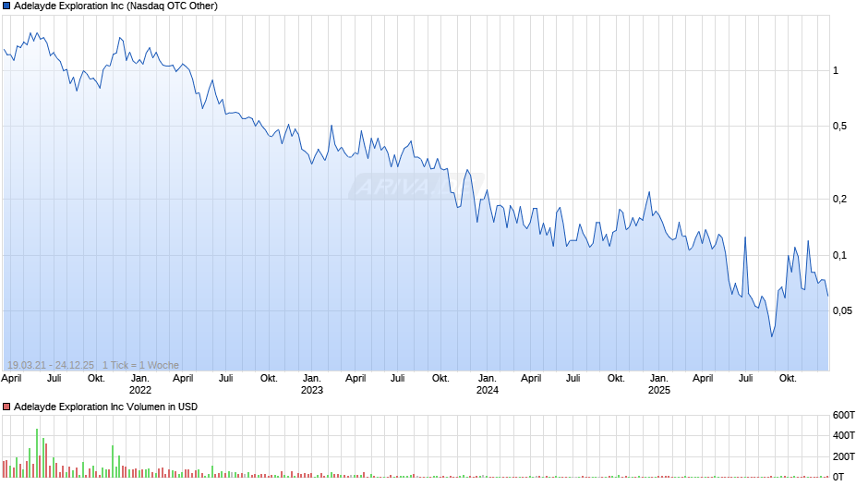The width and height of the screenshot is (868, 486).
Task: Click the volume axis label '200T'
Action: pyautogui.click(x=844, y=456)
